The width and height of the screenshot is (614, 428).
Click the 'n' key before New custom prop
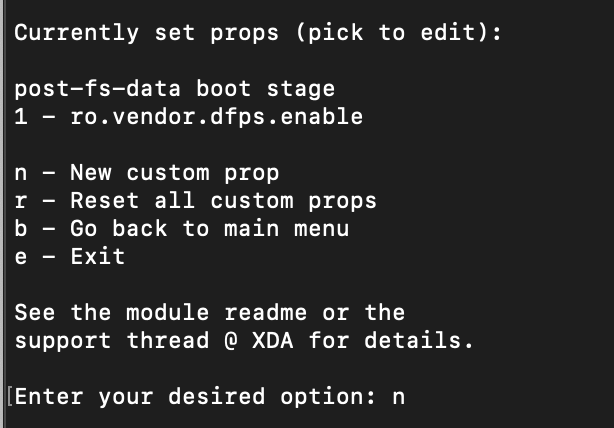pyautogui.click(x=21, y=173)
